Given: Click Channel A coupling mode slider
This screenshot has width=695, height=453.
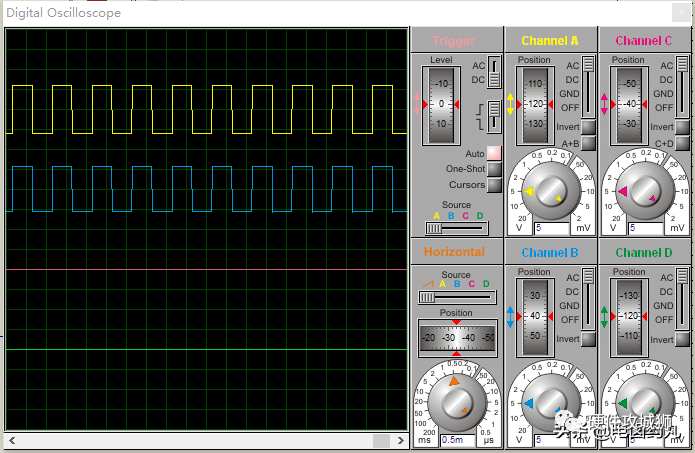Looking at the screenshot, I should [588, 86].
